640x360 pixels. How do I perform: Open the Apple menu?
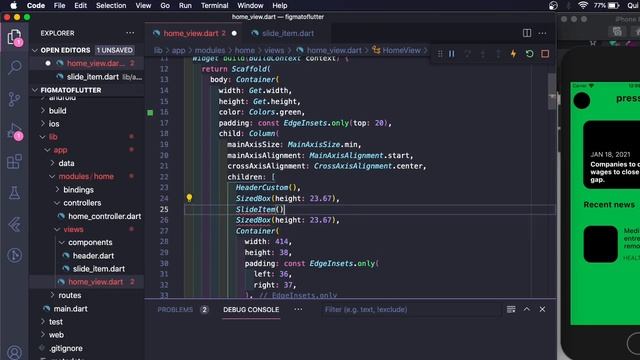coord(13,5)
